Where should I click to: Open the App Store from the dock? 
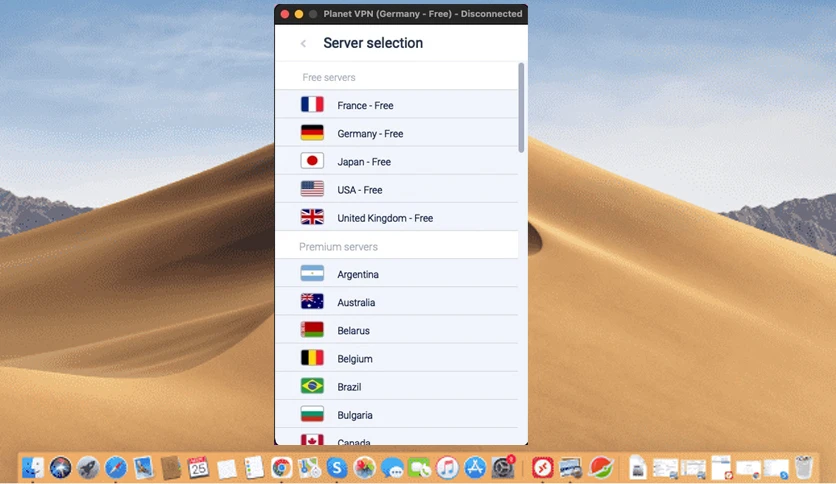click(475, 468)
